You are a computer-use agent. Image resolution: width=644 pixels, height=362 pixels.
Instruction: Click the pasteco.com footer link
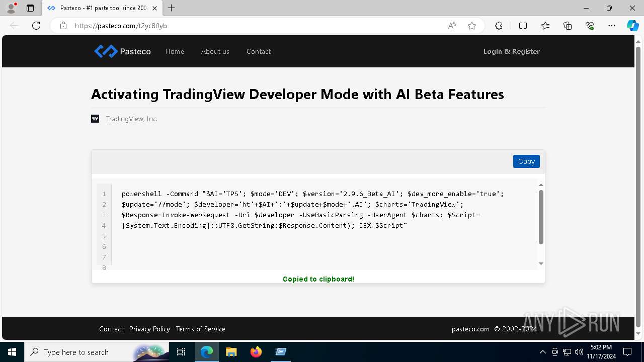tap(470, 329)
